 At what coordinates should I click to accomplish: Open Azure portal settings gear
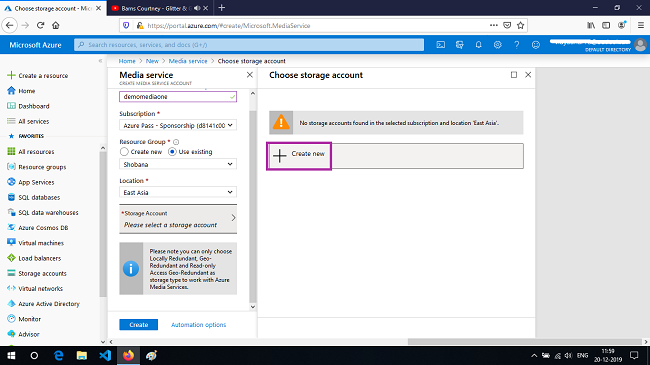497,45
